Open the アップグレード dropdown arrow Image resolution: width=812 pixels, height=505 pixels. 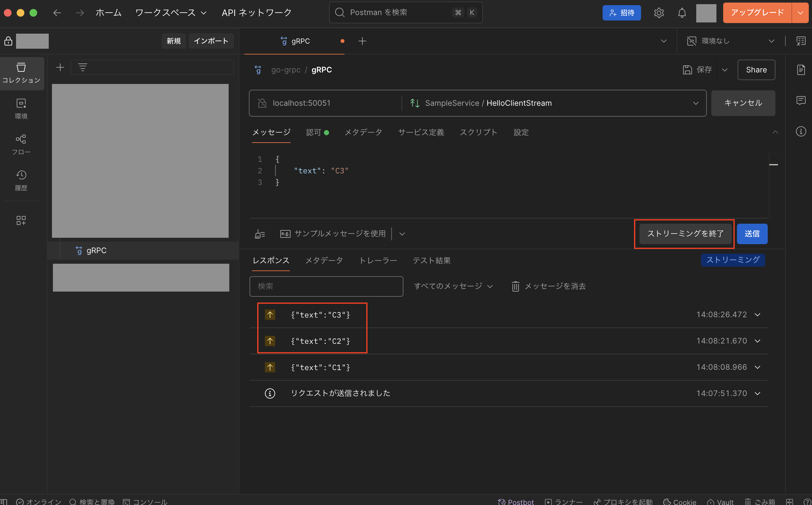pyautogui.click(x=800, y=13)
